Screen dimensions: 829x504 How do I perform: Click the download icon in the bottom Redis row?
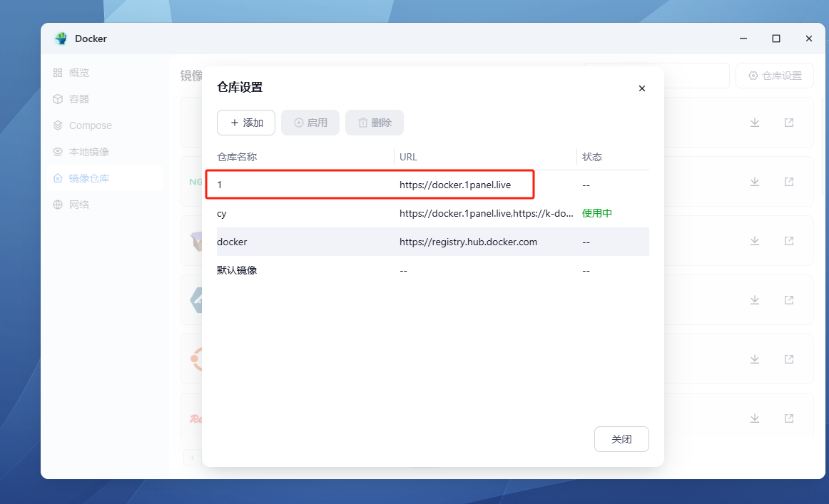(755, 418)
